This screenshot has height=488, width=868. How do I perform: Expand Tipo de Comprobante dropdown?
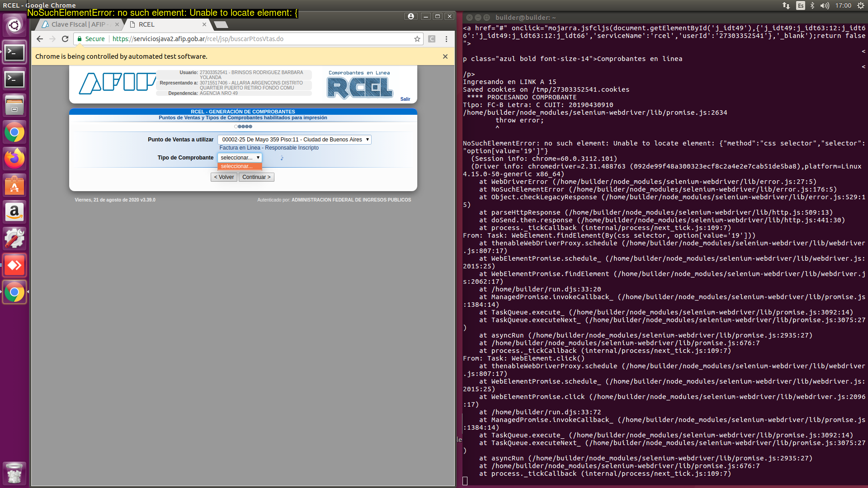[240, 158]
